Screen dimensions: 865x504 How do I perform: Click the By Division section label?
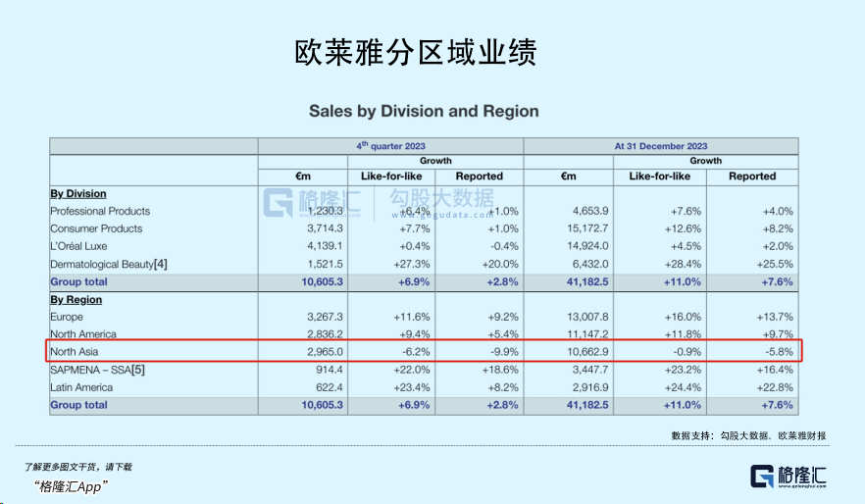78,193
